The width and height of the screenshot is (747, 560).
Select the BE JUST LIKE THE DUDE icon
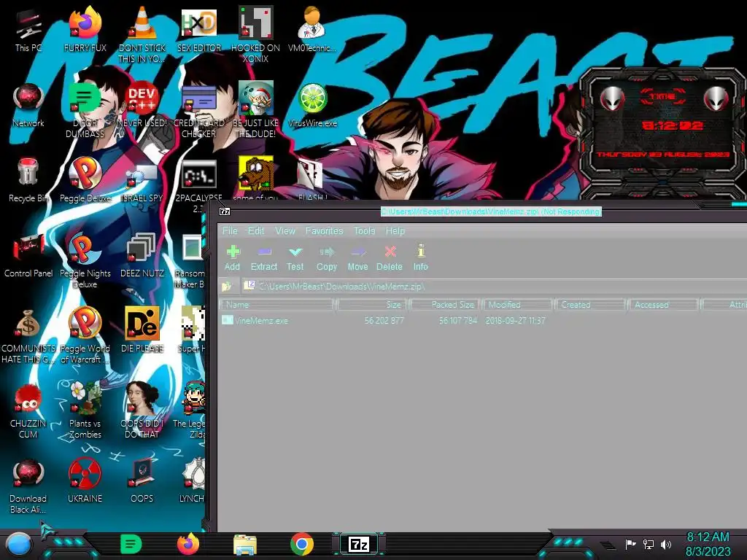click(x=256, y=110)
